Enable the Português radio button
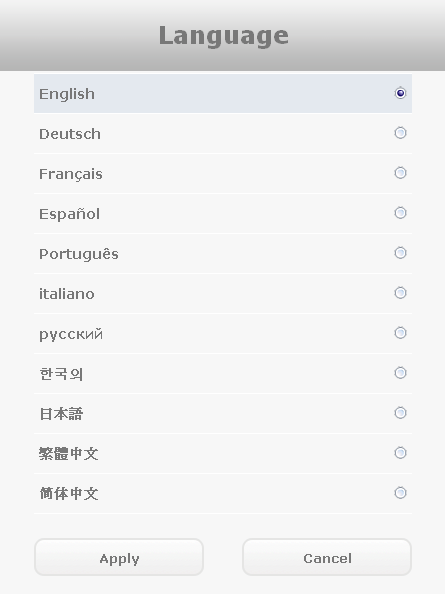Image resolution: width=445 pixels, height=594 pixels. coord(400,253)
